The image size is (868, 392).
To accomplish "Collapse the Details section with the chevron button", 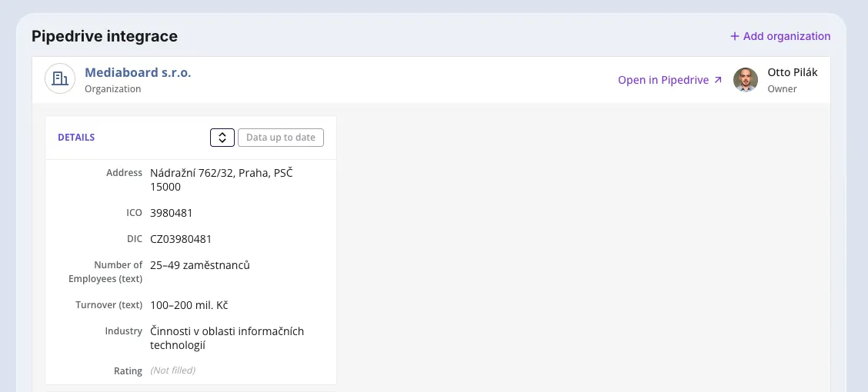I will [222, 138].
